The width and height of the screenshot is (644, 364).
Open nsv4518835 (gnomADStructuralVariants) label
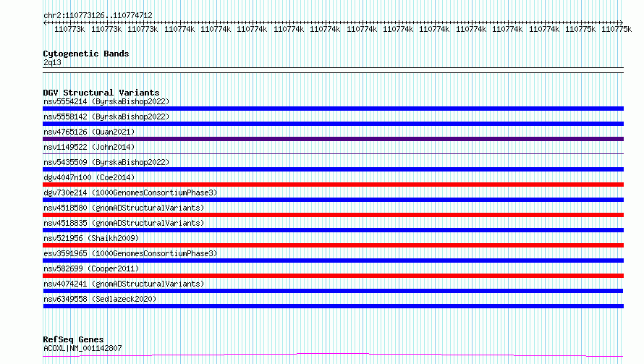tap(124, 223)
